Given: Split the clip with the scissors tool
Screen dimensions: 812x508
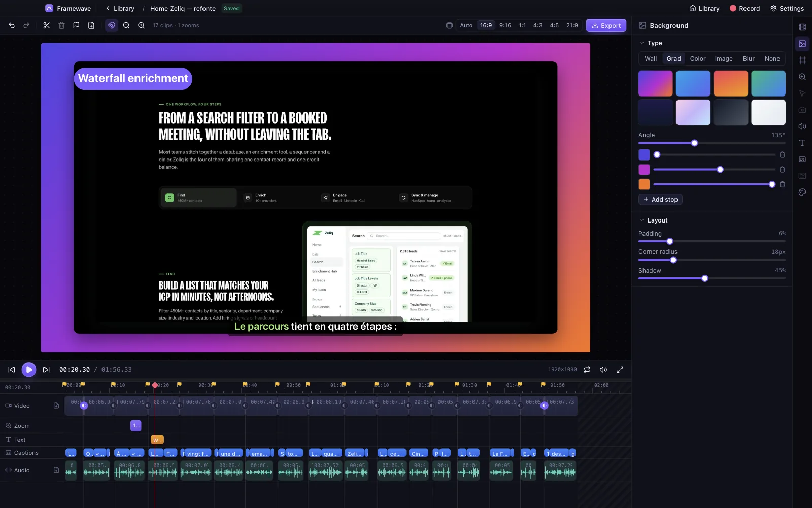Looking at the screenshot, I should coord(47,25).
